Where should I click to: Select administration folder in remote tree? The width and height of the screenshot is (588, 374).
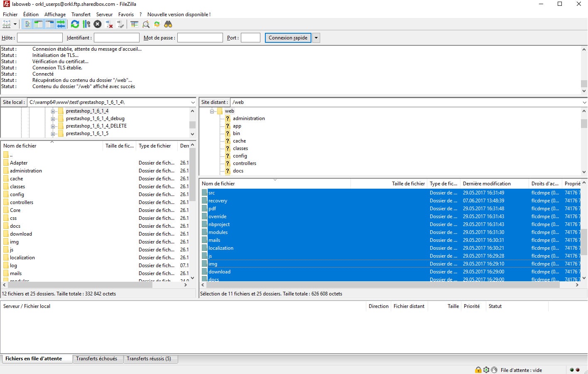coord(249,118)
